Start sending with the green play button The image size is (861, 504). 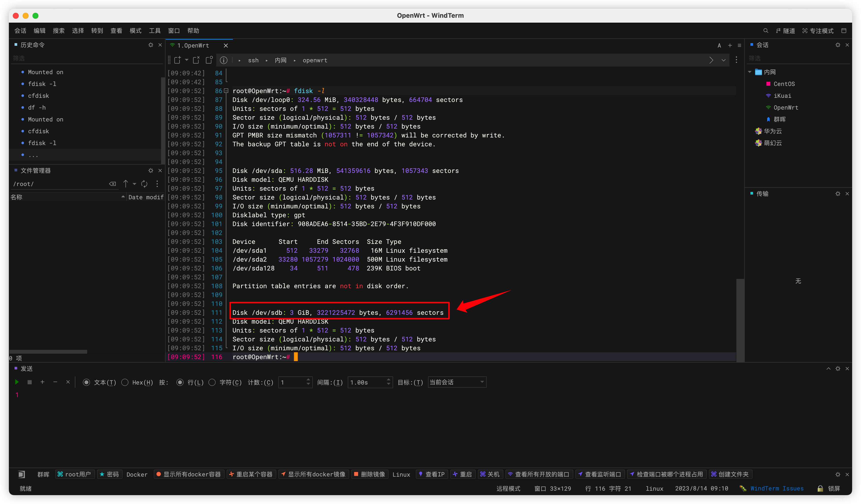[x=17, y=382]
